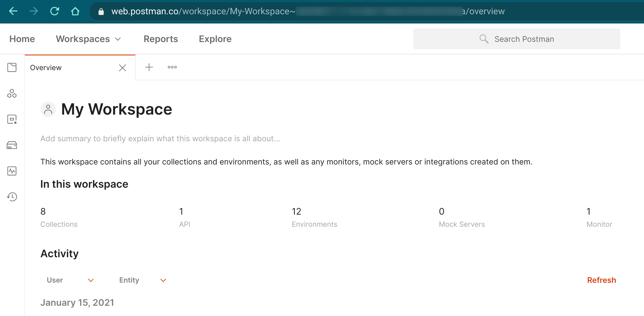The height and width of the screenshot is (316, 644).
Task: Refresh the activity feed
Action: tap(601, 280)
